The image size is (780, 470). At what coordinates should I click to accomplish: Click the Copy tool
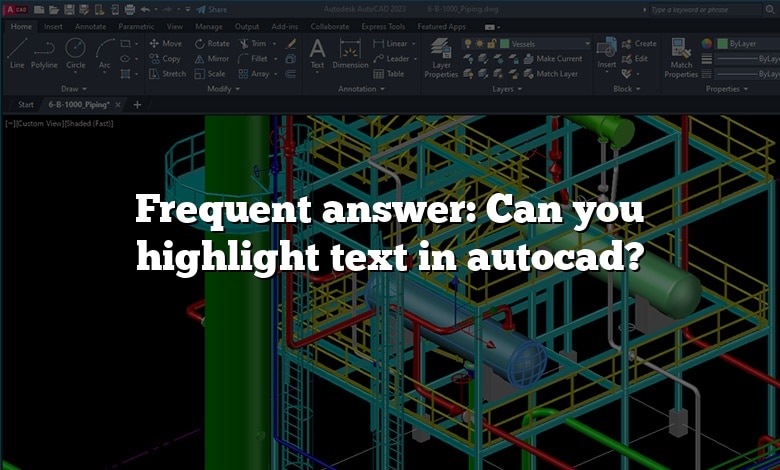(x=165, y=59)
